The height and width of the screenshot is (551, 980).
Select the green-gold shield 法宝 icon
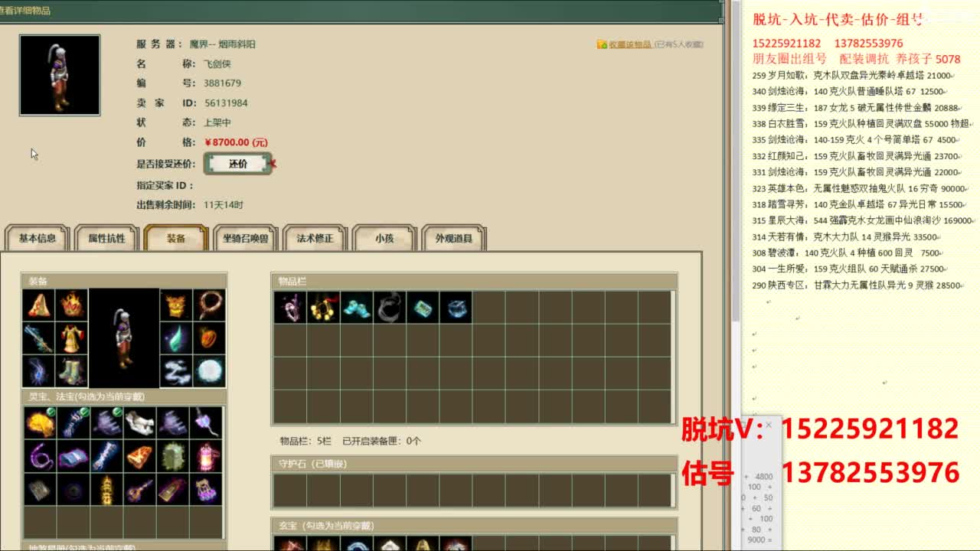pyautogui.click(x=173, y=456)
